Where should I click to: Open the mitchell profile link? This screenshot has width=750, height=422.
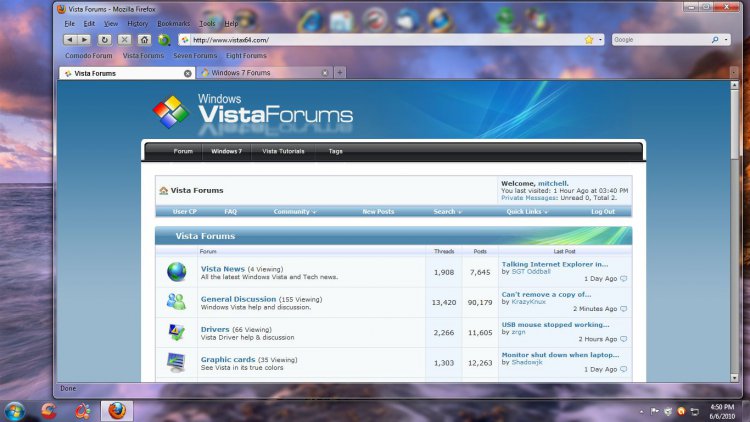pos(552,183)
